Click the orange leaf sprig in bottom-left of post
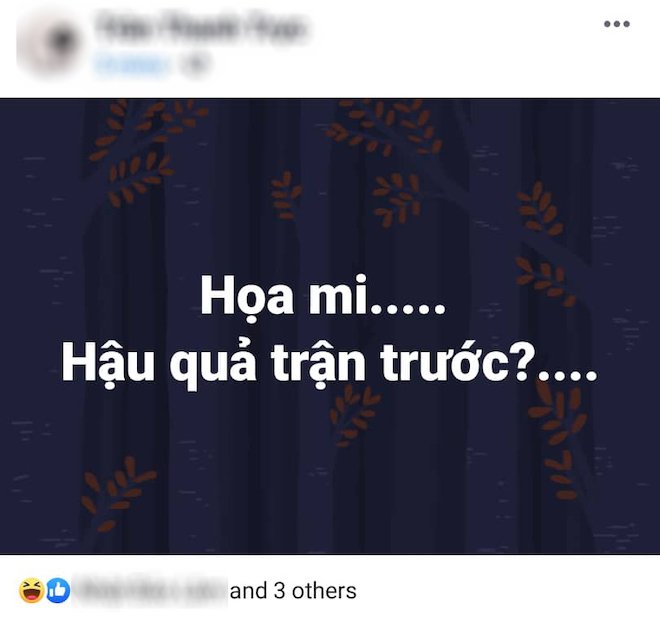 point(116,495)
